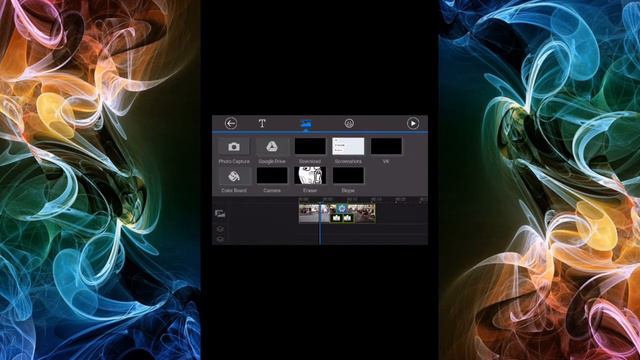Toggle the lower eye visibility icon

pyautogui.click(x=220, y=239)
